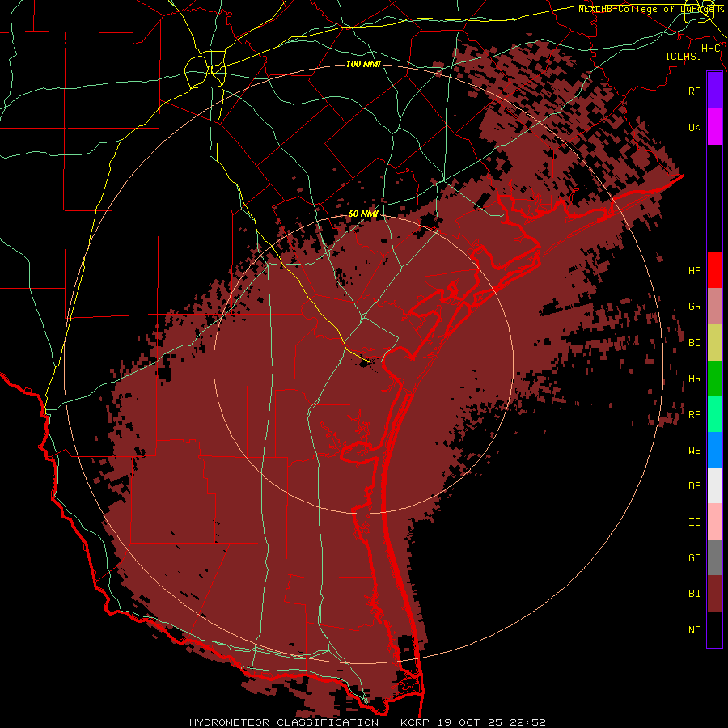Viewport: 728px width, 728px height.
Task: Click the HA red legend swatch
Action: 714,270
